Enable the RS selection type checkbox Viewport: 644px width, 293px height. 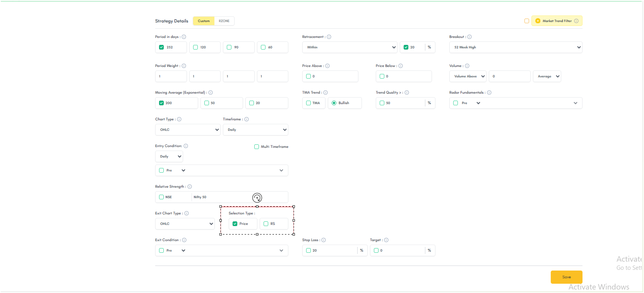[266, 224]
